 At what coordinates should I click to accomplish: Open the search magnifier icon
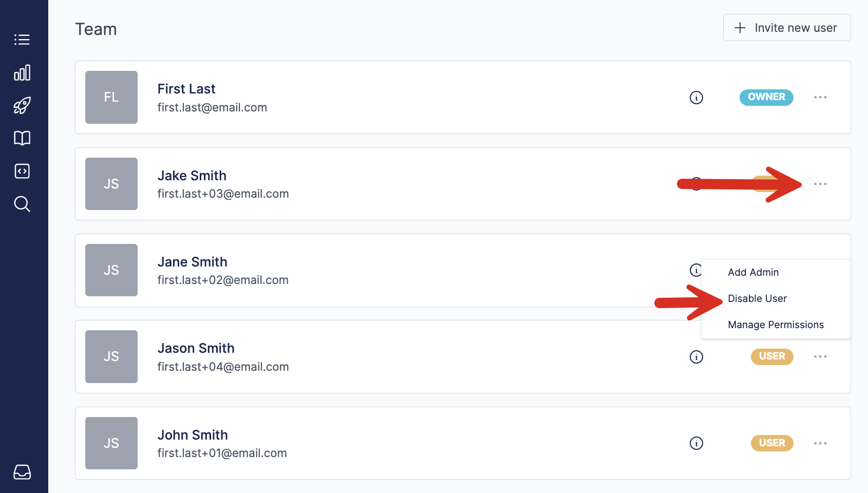pyautogui.click(x=22, y=204)
